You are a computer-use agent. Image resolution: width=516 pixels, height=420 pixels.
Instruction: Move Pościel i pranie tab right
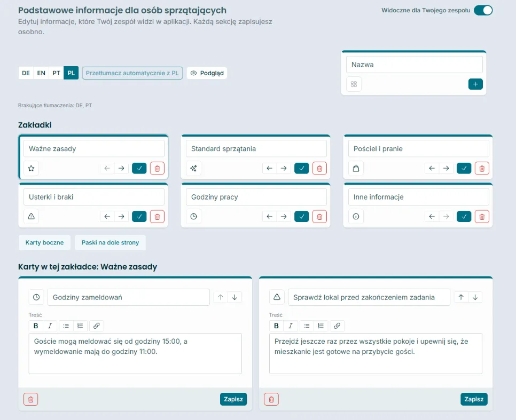tap(446, 169)
